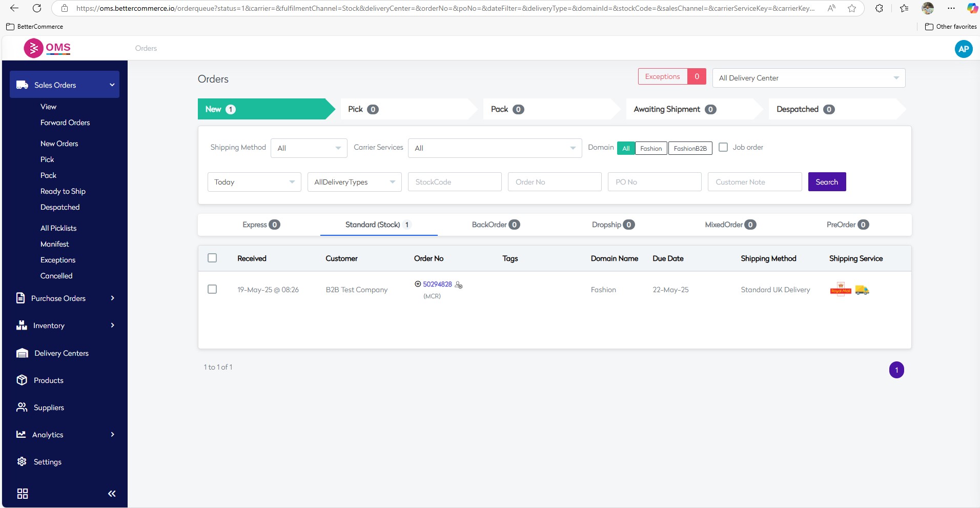Click the Delivery Centers warehouse icon
This screenshot has width=980, height=508.
(22, 353)
